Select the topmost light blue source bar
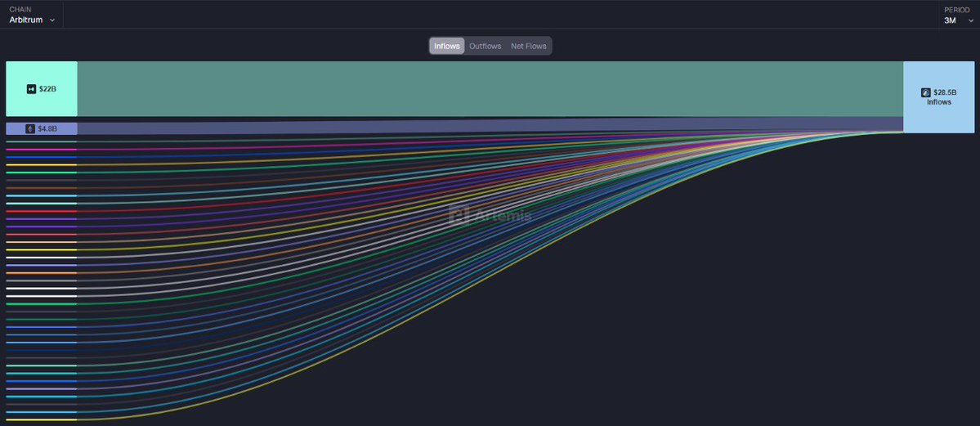980x426 pixels. click(x=41, y=196)
